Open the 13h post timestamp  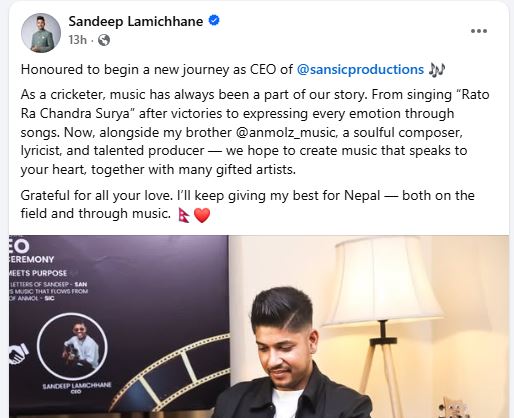(x=77, y=40)
